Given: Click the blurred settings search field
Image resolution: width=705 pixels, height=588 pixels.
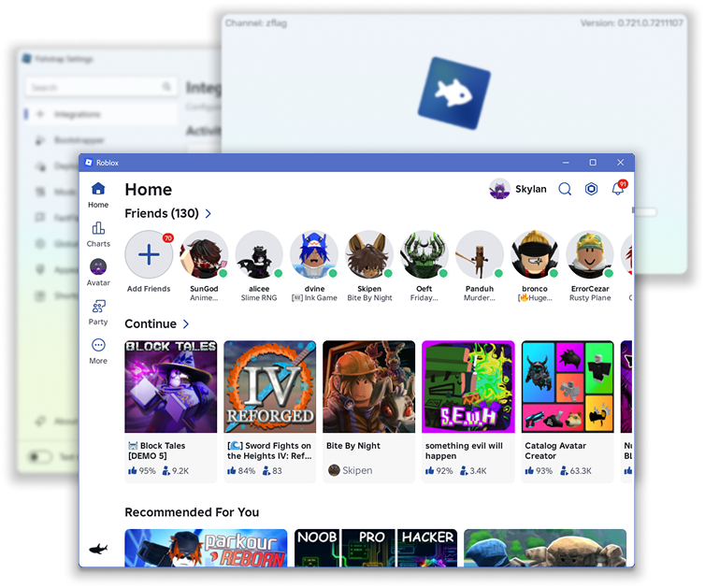Looking at the screenshot, I should pyautogui.click(x=101, y=87).
